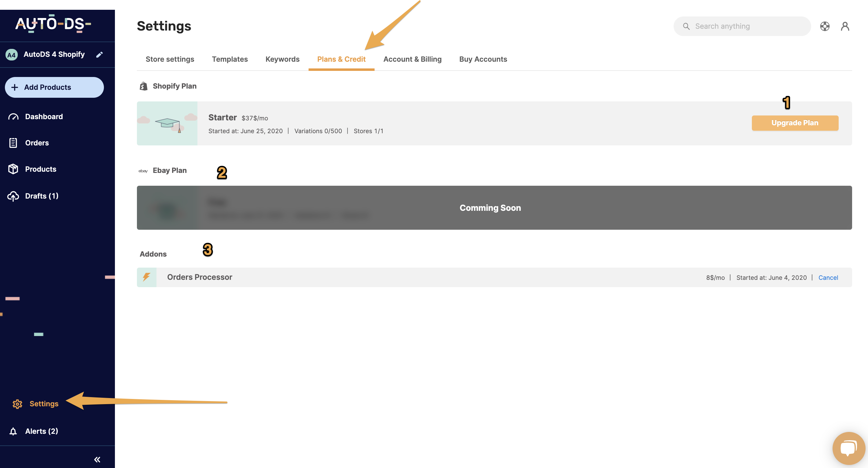Click the AutoDS 4 Shopify store name
The image size is (868, 468).
tap(54, 55)
